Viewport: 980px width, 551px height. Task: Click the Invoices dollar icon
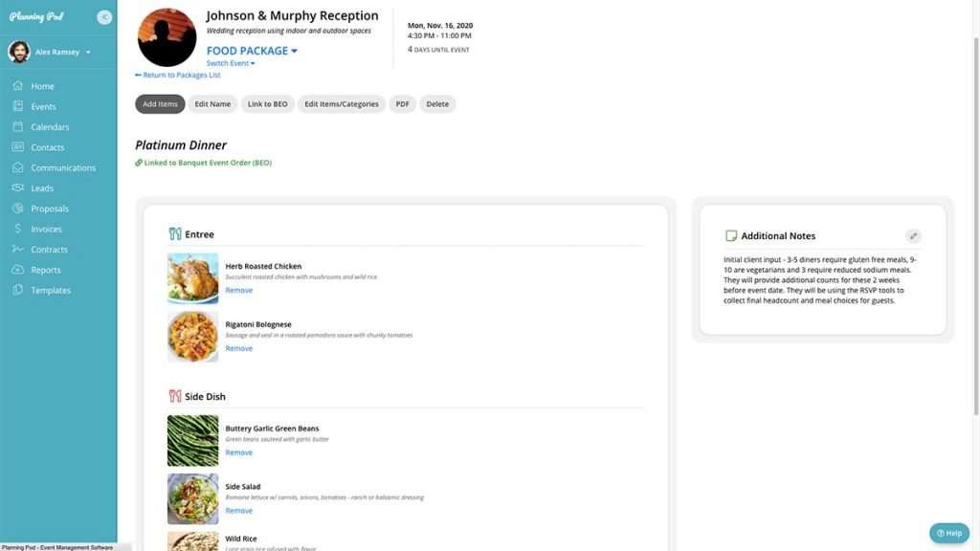(17, 229)
